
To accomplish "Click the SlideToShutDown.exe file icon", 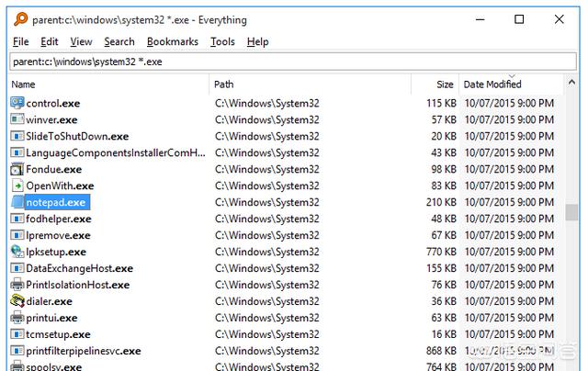I will coord(17,136).
